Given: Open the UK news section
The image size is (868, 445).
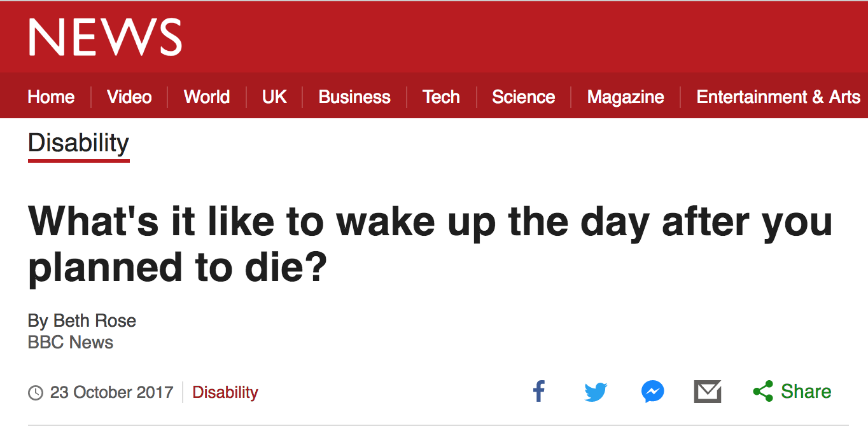Looking at the screenshot, I should 274,97.
